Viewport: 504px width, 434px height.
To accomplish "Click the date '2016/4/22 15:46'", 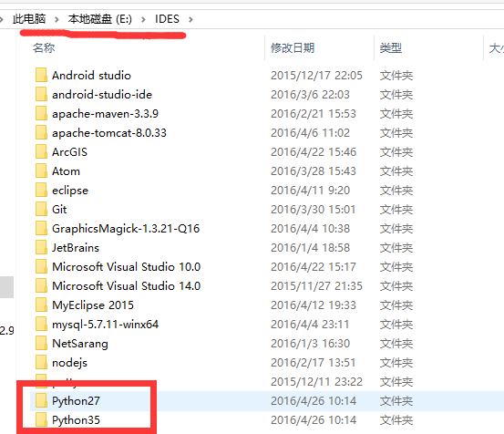I will [x=314, y=151].
